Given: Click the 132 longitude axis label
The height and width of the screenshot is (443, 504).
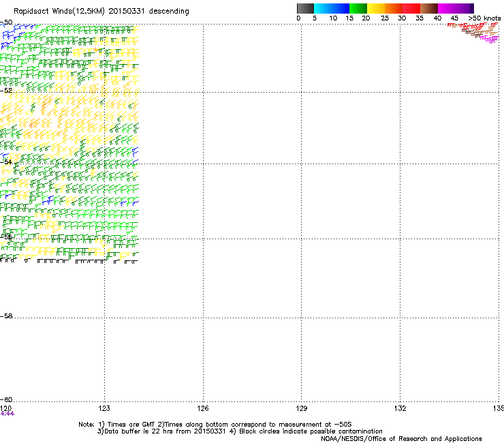Looking at the screenshot, I should click(x=400, y=408).
